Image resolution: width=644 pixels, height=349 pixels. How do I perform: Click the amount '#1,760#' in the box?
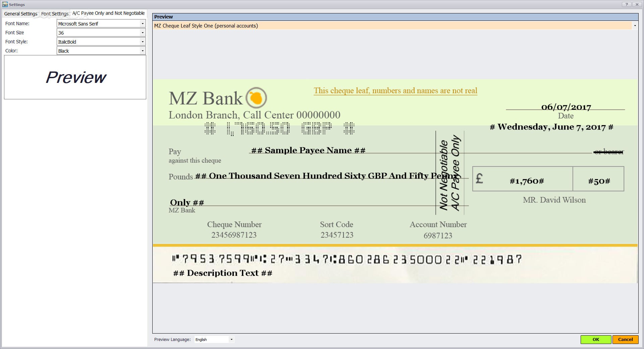click(527, 181)
